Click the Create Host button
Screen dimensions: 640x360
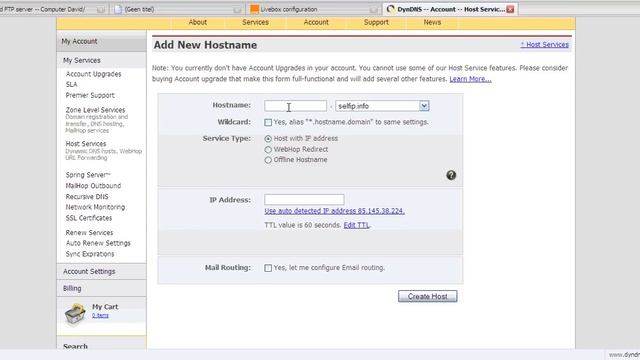pyautogui.click(x=428, y=296)
